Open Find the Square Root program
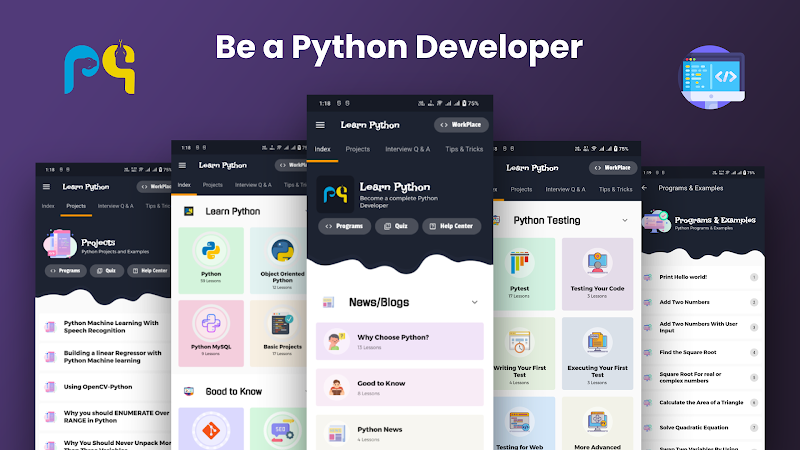 pos(702,352)
